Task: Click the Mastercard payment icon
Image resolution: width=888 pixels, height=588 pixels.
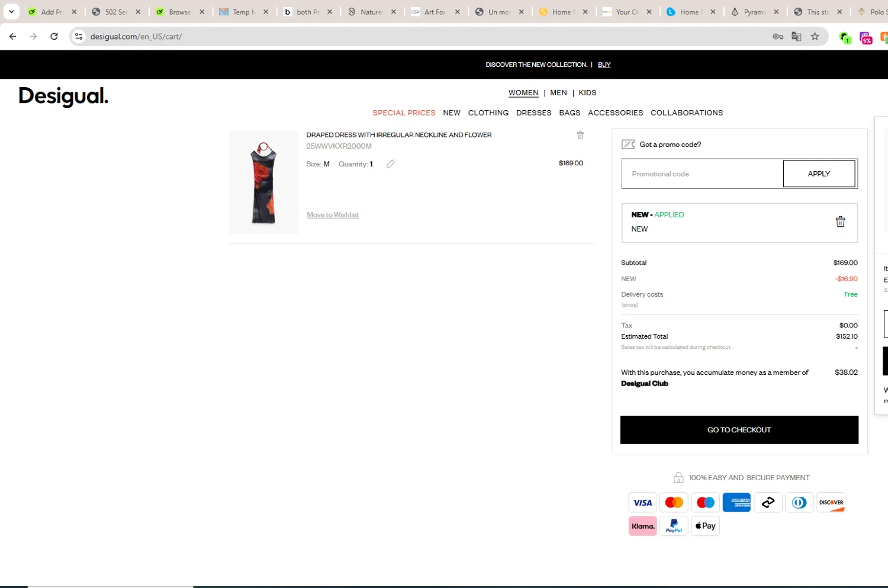Action: tap(674, 503)
